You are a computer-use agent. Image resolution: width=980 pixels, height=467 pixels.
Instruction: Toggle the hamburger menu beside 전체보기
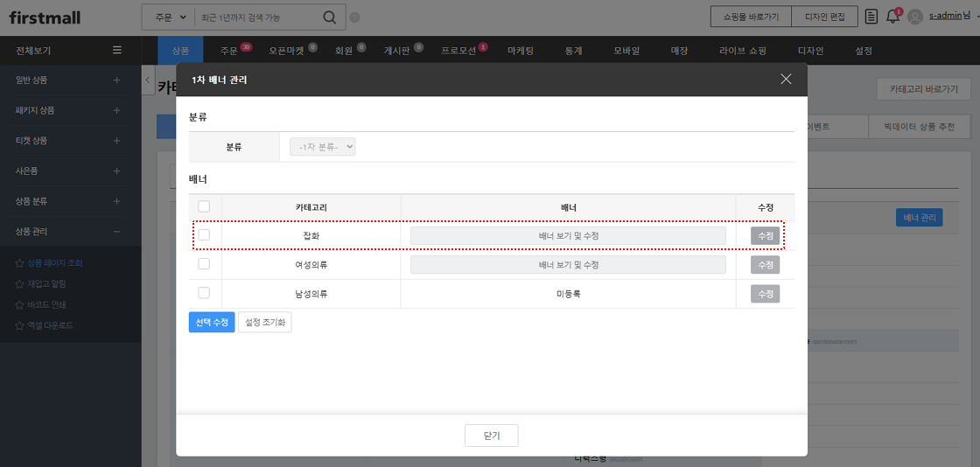click(x=117, y=51)
